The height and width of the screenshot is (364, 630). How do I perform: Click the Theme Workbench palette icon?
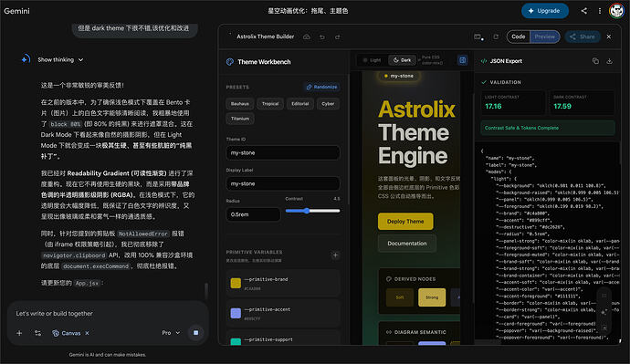[x=230, y=62]
